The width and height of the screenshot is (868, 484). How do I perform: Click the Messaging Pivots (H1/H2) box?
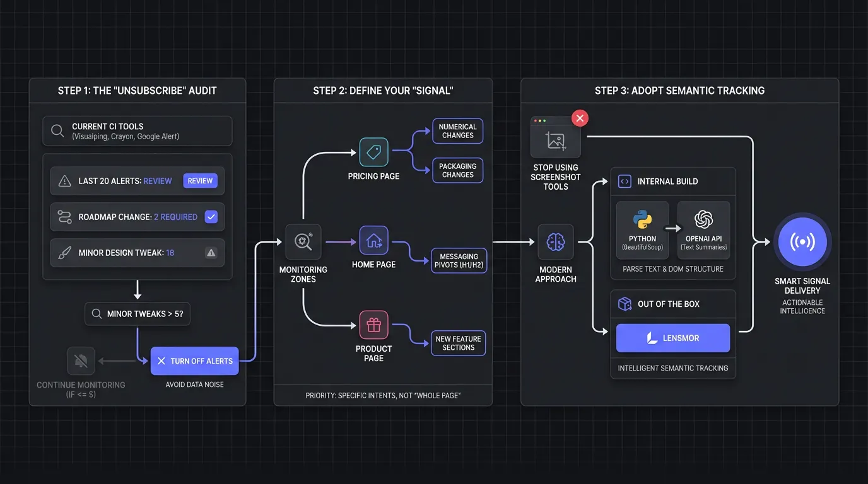[459, 261]
